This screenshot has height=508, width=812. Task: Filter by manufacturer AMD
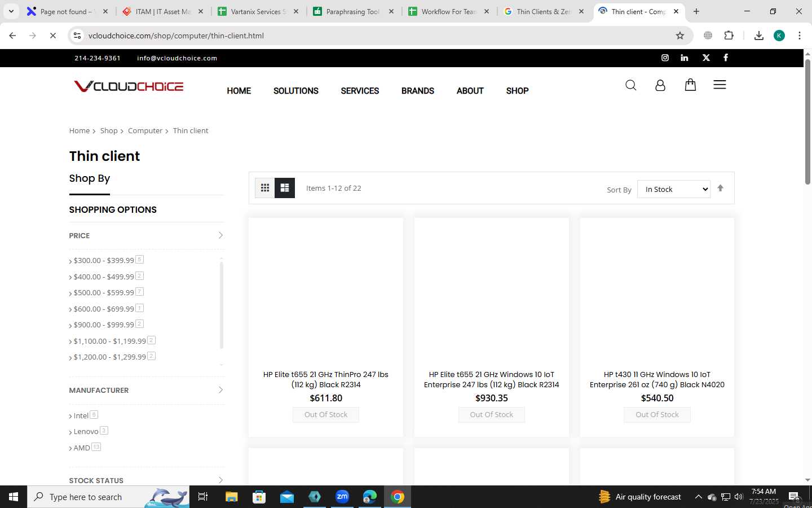click(x=82, y=448)
